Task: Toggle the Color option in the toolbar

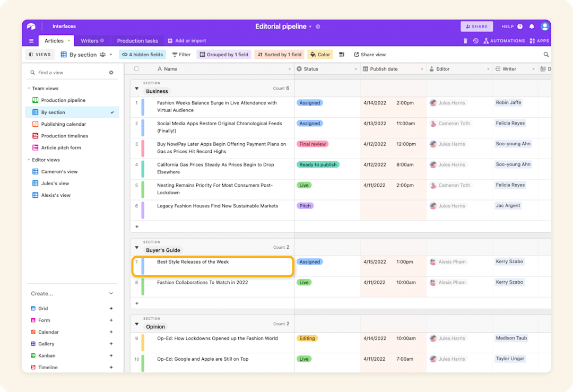Action: [320, 54]
